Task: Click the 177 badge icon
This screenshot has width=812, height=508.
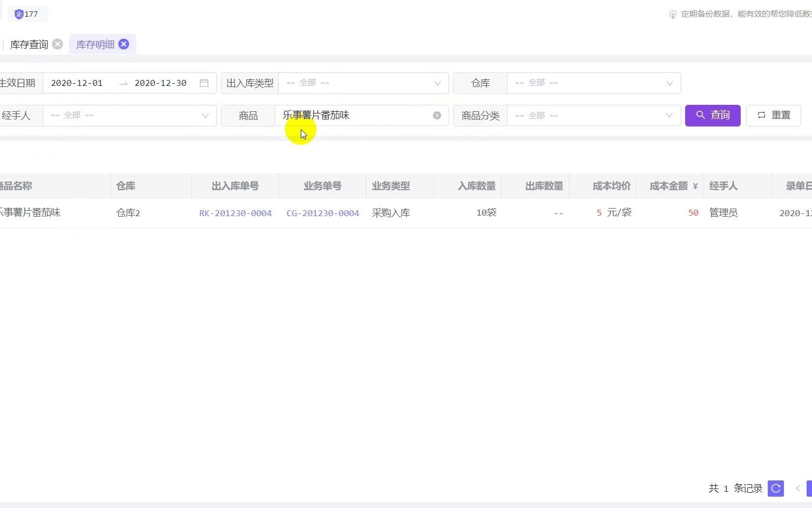Action: tap(19, 14)
